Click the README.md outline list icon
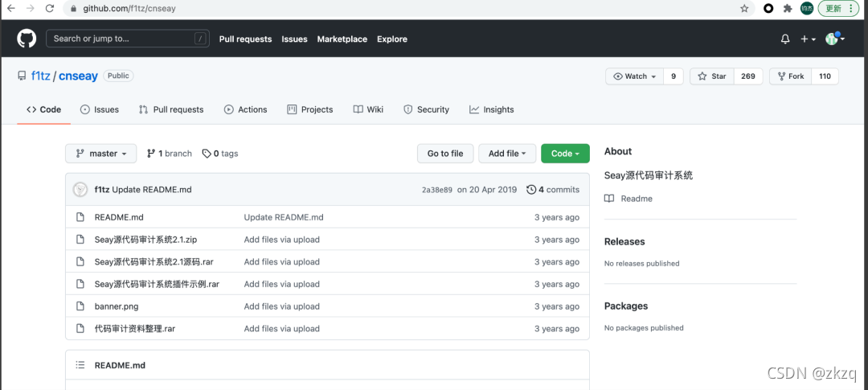The width and height of the screenshot is (868, 390). [x=80, y=365]
